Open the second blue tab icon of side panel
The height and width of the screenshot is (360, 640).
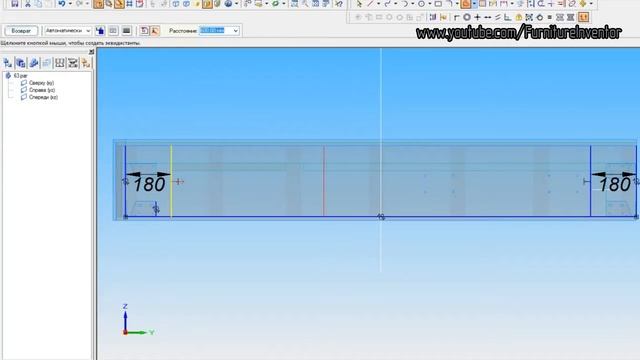click(x=20, y=63)
